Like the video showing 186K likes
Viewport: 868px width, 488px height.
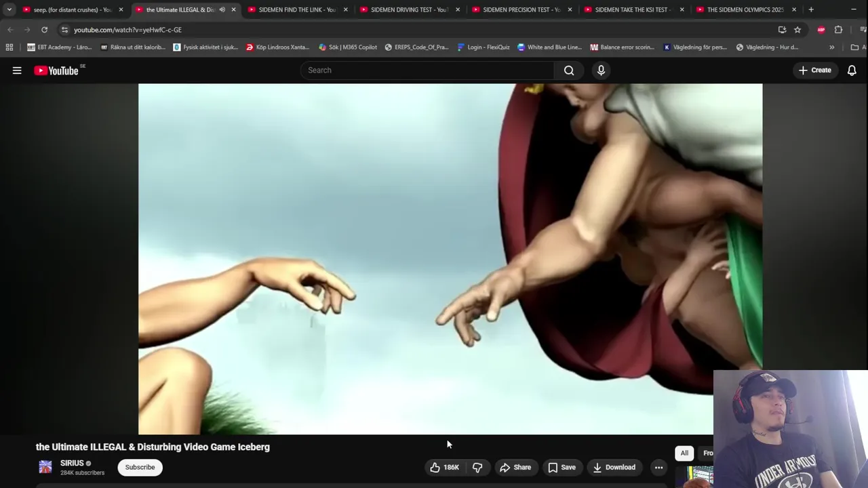(443, 467)
